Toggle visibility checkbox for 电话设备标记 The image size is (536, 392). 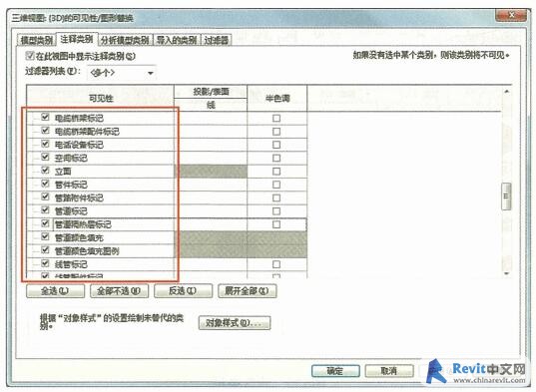[x=45, y=144]
